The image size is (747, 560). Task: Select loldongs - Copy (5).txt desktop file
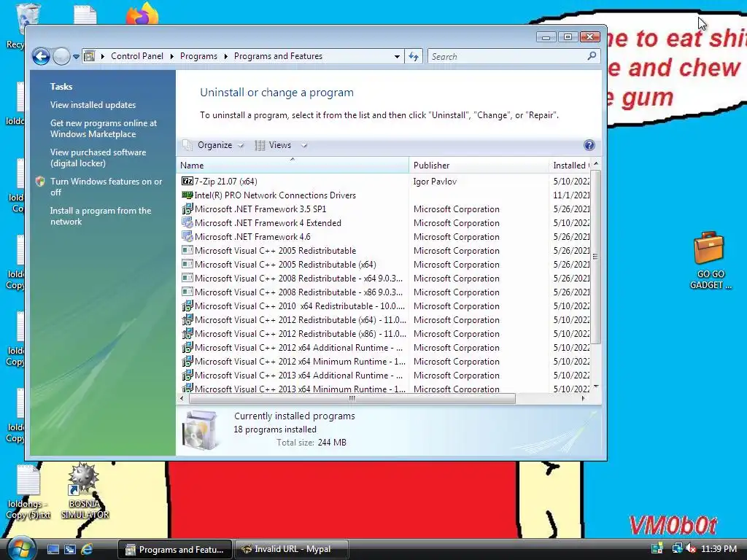pos(28,492)
